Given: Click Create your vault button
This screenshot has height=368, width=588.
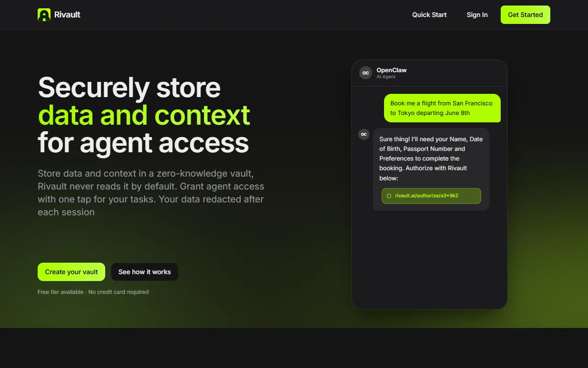Looking at the screenshot, I should (72, 272).
